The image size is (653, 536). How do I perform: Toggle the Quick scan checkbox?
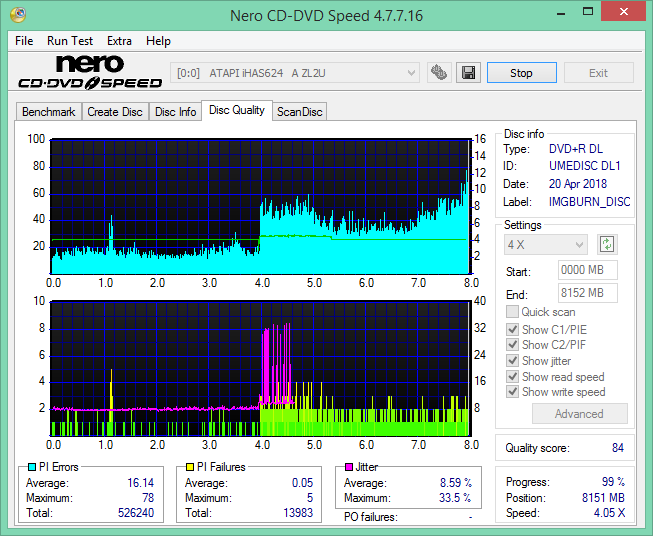coord(512,312)
